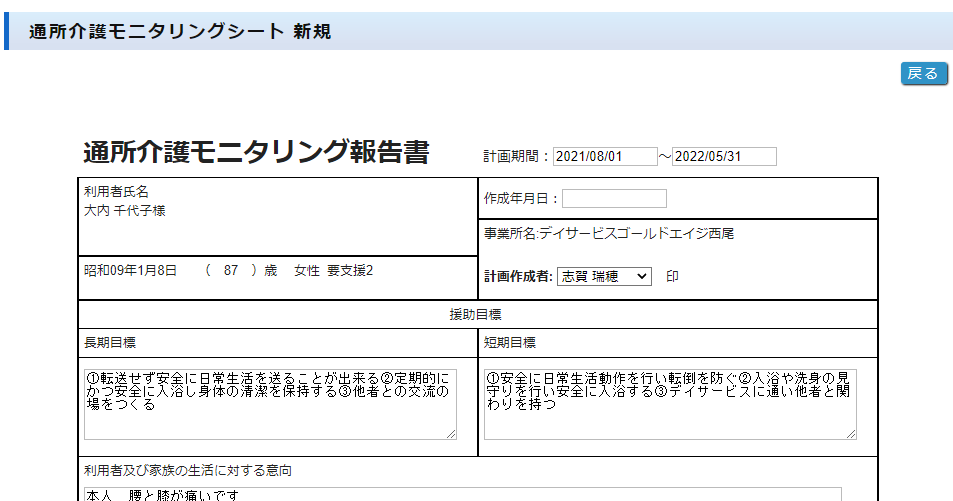Click the 戻る button
Image resolution: width=953 pixels, height=501 pixels.
point(923,73)
